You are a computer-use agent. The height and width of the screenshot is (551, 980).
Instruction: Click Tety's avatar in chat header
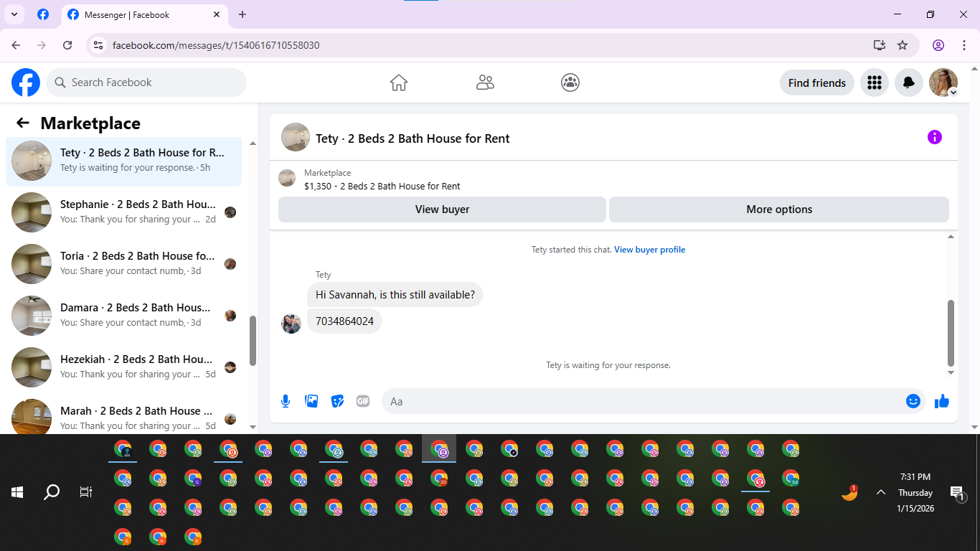[x=296, y=137]
